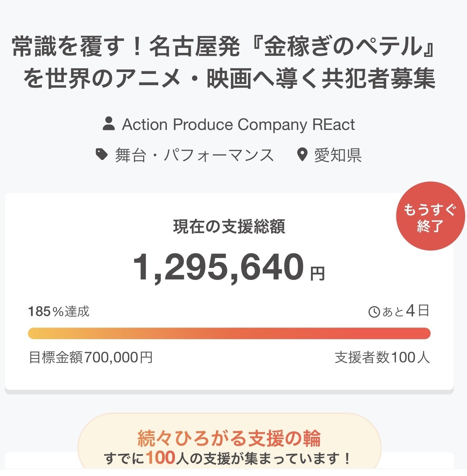Click the title line ending with 共犯者募集

pyautogui.click(x=229, y=79)
